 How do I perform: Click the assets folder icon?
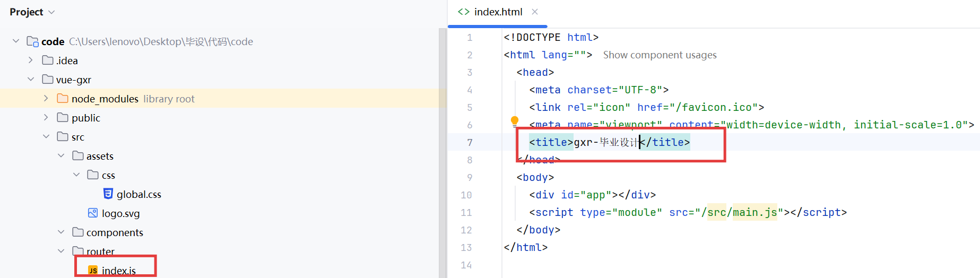click(x=78, y=155)
